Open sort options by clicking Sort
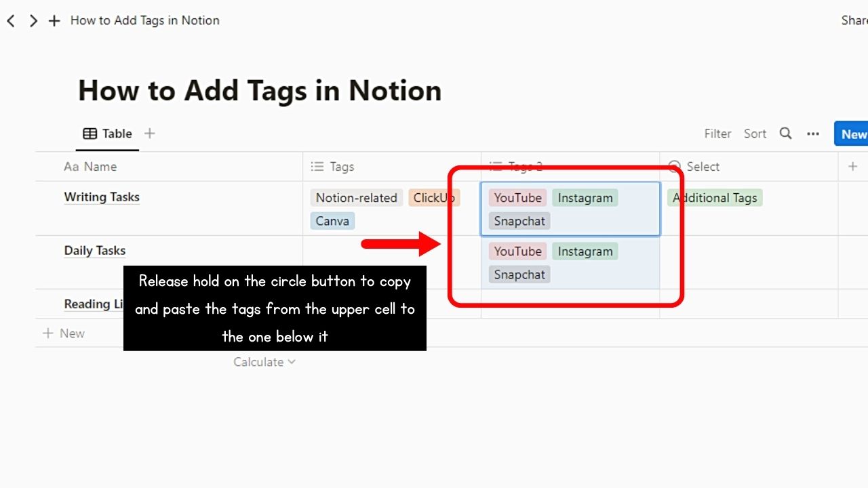 755,134
